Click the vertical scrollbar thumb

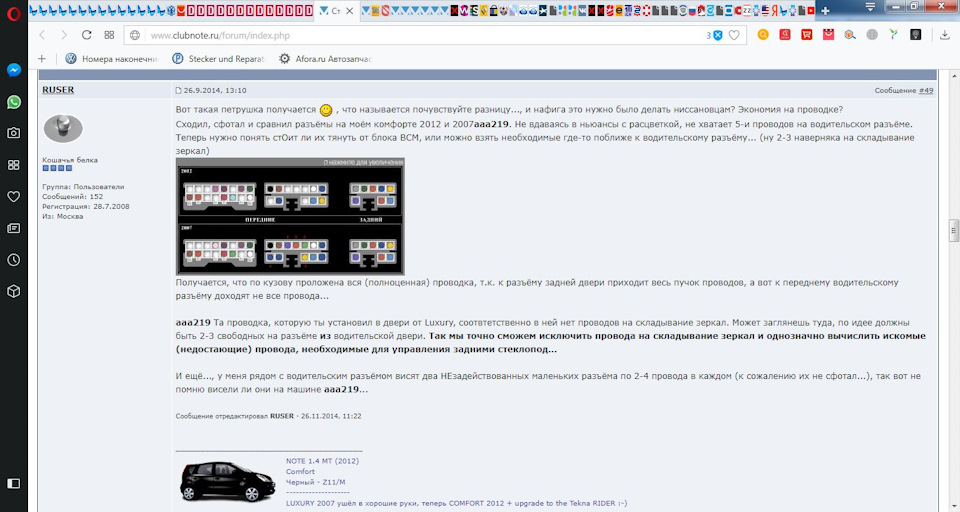[953, 230]
